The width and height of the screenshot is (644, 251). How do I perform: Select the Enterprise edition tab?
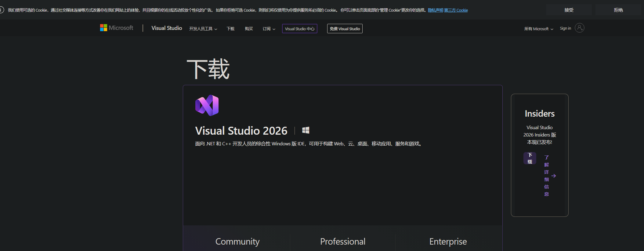448,241
